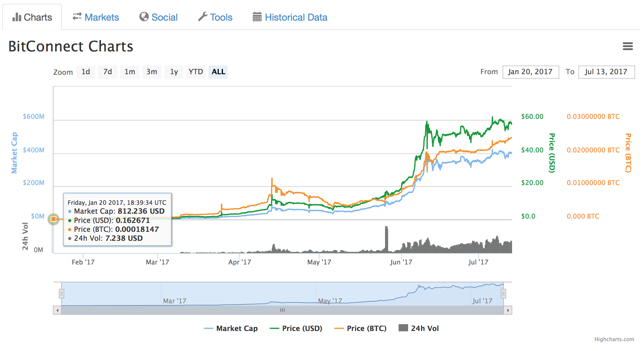
Task: Click the From date field Jan 20, 2017
Action: tap(531, 72)
